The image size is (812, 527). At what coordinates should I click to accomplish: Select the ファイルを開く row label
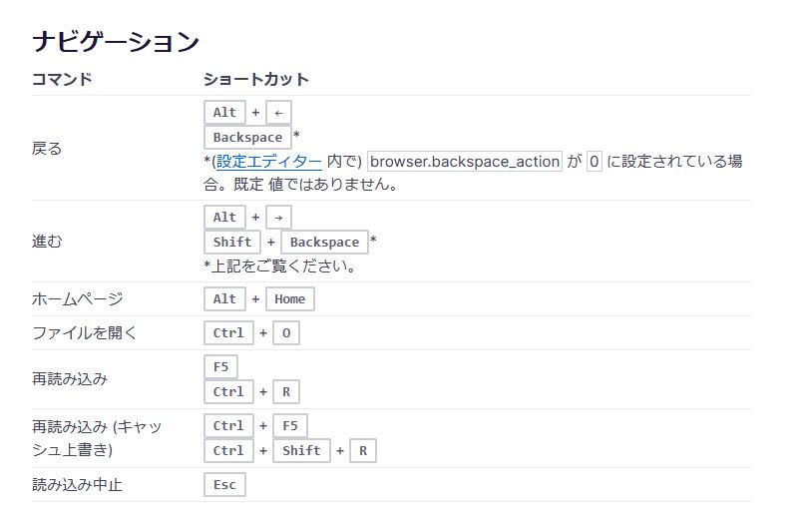(85, 332)
